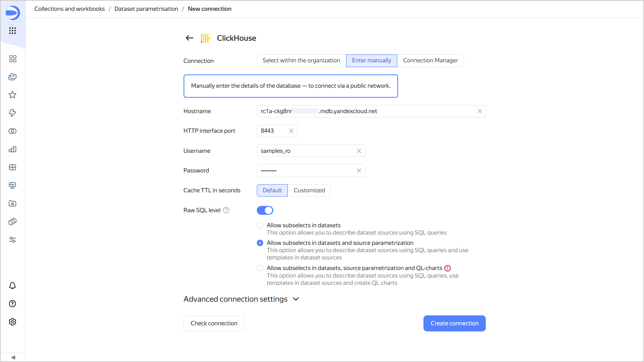Switch to Connection Manager tab
644x362 pixels.
pos(430,61)
